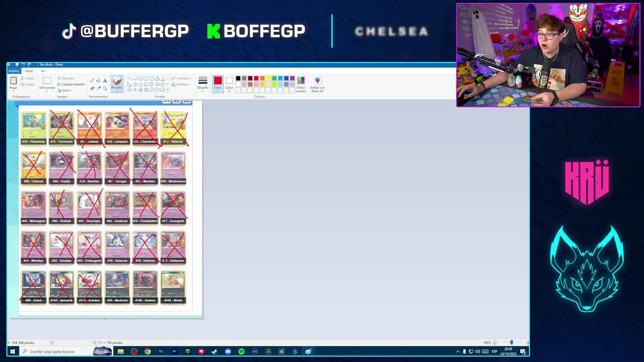Select the Pencil tool in Herramientas
The width and height of the screenshot is (644, 362).
click(x=92, y=80)
